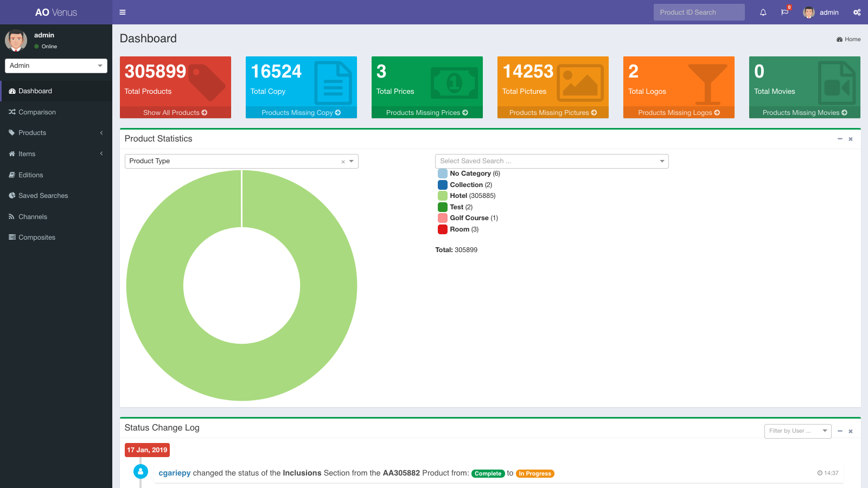Click the timeline user avatar icon for cgariepy
Image resolution: width=868 pixels, height=488 pixels.
141,472
